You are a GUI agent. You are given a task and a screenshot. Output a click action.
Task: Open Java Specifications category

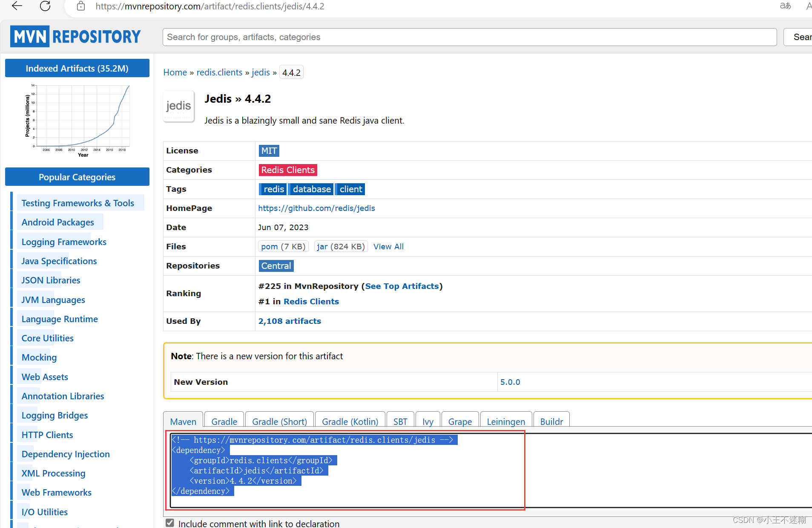point(59,261)
